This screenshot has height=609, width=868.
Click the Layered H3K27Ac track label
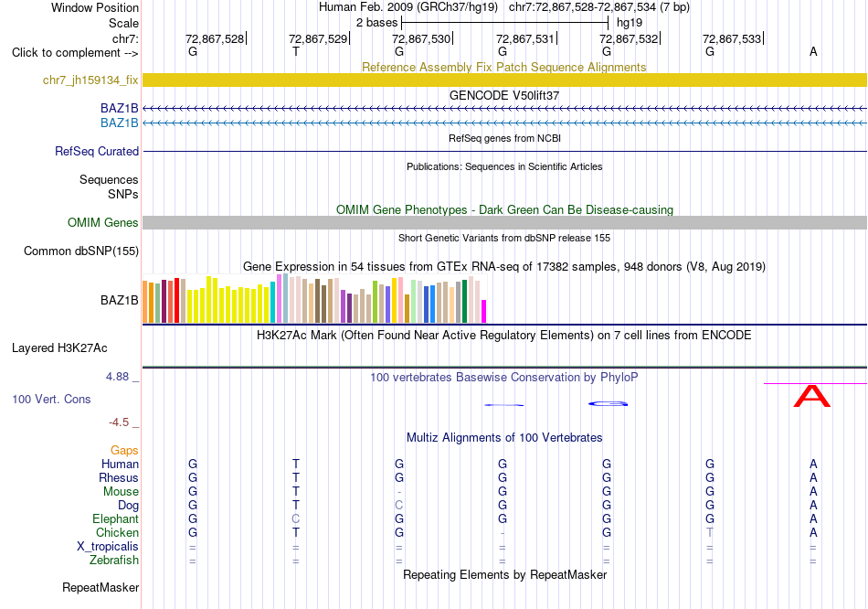pos(59,348)
